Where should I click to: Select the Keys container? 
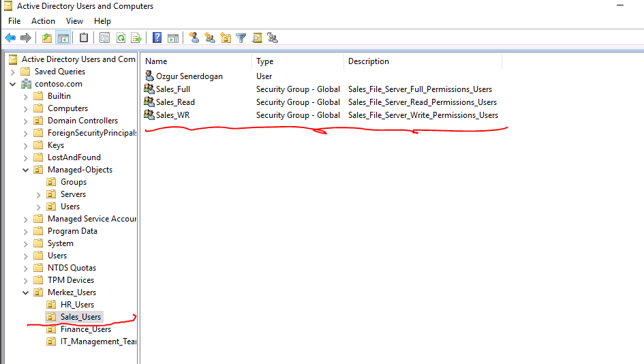coord(56,145)
